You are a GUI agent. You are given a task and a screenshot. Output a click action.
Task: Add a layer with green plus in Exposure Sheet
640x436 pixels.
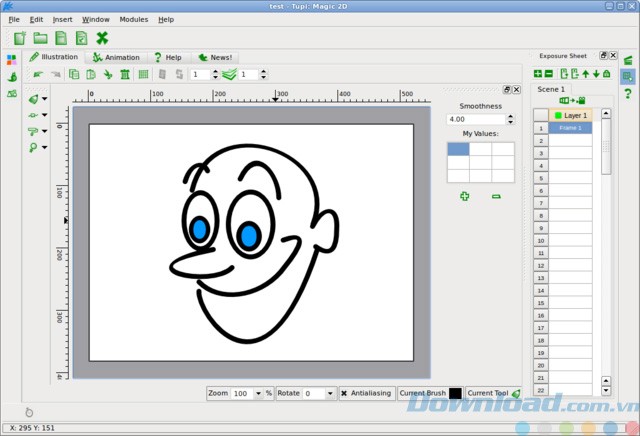(x=538, y=73)
